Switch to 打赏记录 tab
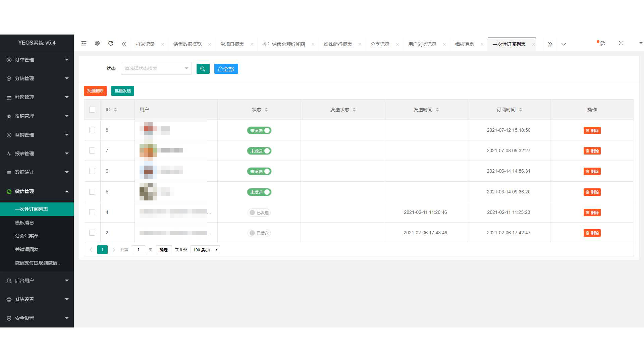Screen dimensions: 644x362 pos(145,44)
